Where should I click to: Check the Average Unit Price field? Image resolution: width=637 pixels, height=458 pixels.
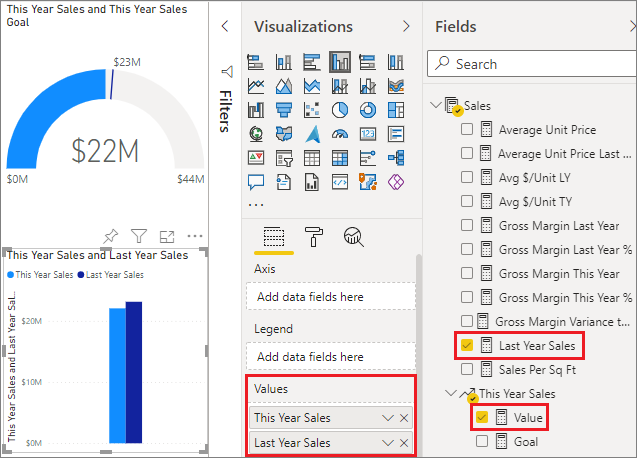click(467, 129)
